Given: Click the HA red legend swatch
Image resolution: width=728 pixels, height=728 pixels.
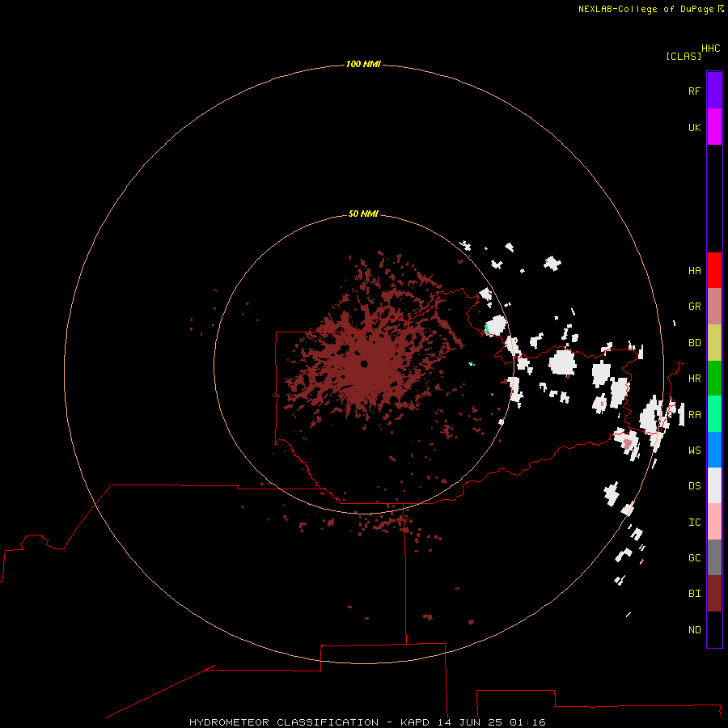Looking at the screenshot, I should [714, 270].
